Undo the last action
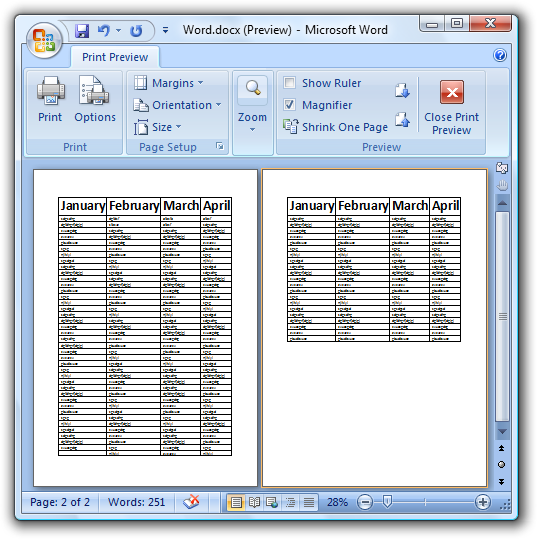This screenshot has width=537, height=539. click(x=103, y=31)
